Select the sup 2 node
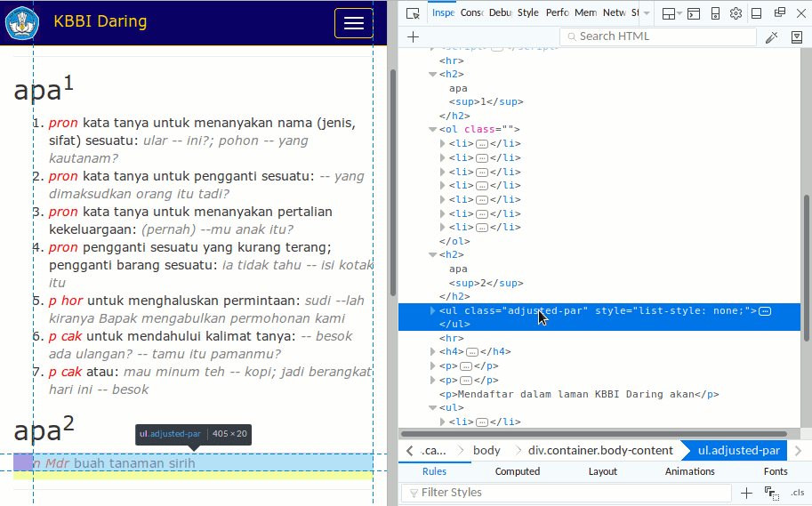812x506 pixels. [486, 284]
